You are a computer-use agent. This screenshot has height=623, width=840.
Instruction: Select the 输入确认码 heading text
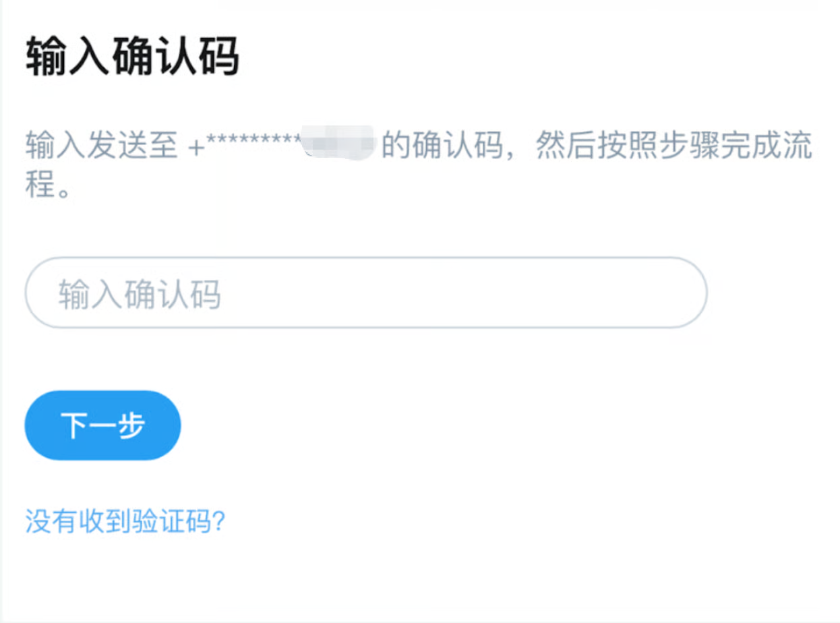pyautogui.click(x=133, y=57)
